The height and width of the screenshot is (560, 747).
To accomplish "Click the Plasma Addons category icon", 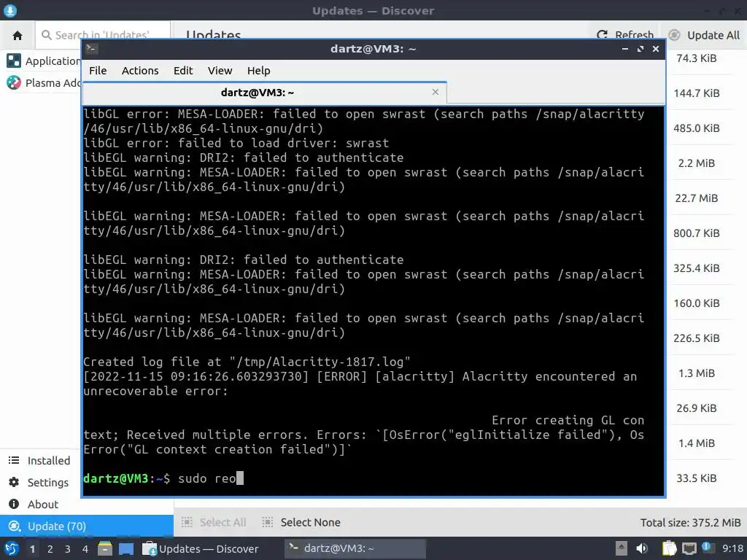I will pos(14,82).
